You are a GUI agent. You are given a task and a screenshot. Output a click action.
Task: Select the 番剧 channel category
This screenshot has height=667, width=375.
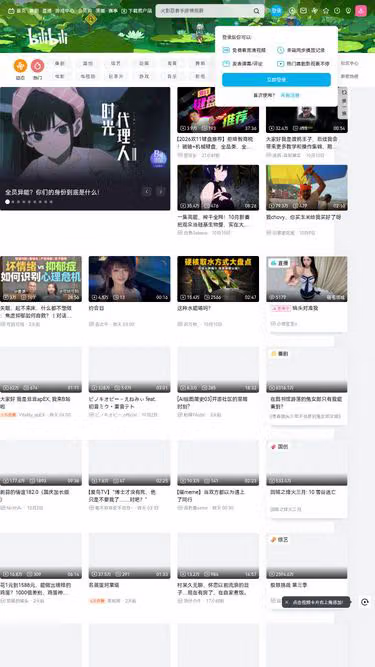[x=60, y=63]
